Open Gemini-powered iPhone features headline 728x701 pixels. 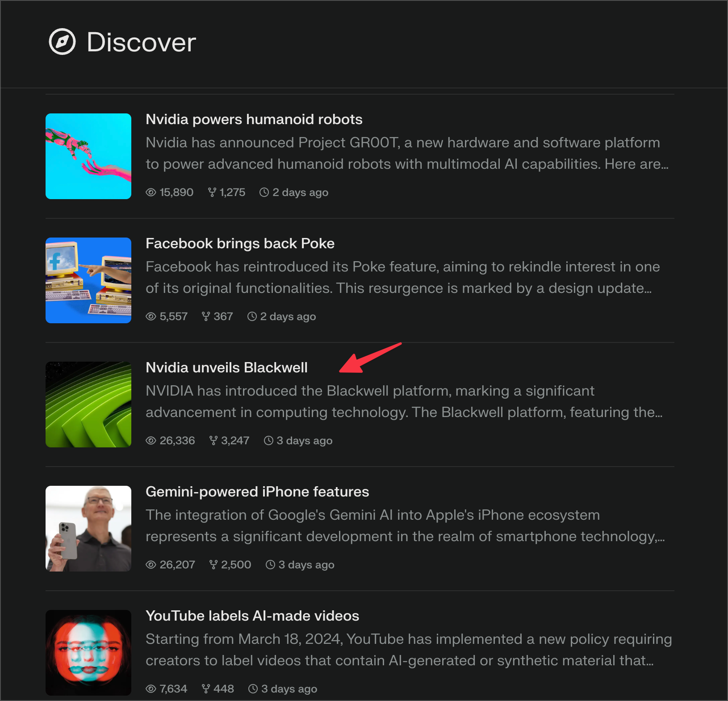[x=257, y=492]
